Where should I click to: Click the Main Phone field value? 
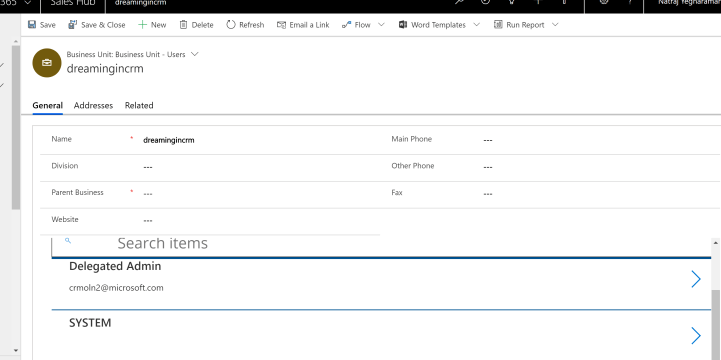tap(488, 140)
